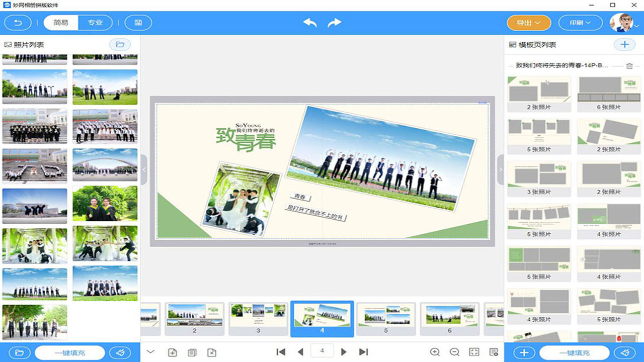Viewport: 644px width, 362px height.
Task: Switch to 简易 simple mode
Action: tap(61, 23)
